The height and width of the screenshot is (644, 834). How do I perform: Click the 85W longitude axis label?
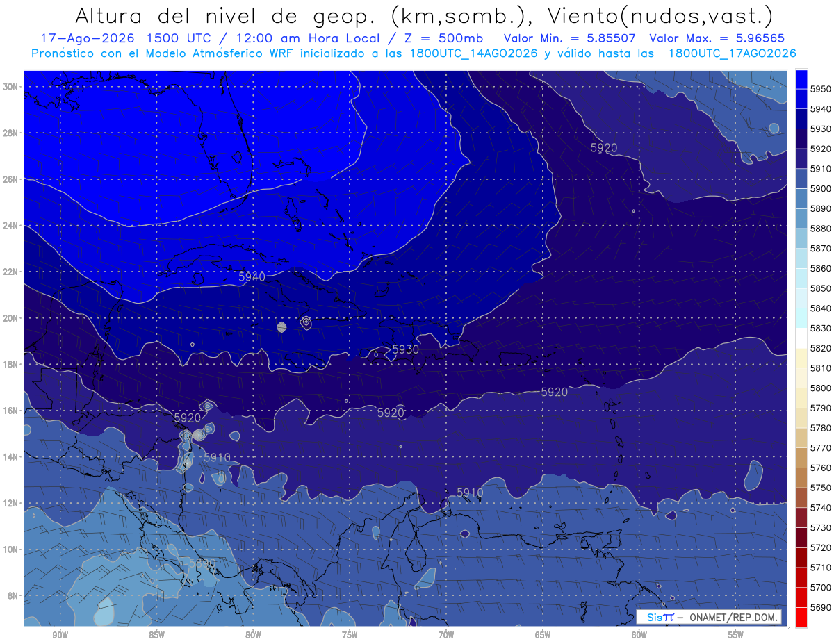coord(156,636)
